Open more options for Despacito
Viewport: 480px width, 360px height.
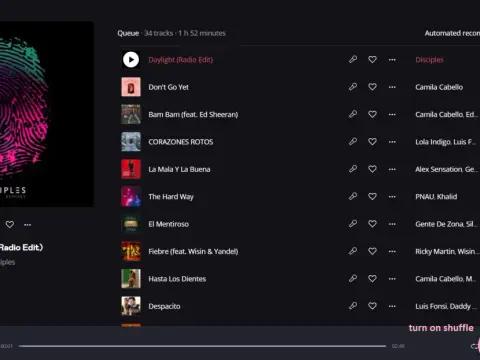(392, 306)
